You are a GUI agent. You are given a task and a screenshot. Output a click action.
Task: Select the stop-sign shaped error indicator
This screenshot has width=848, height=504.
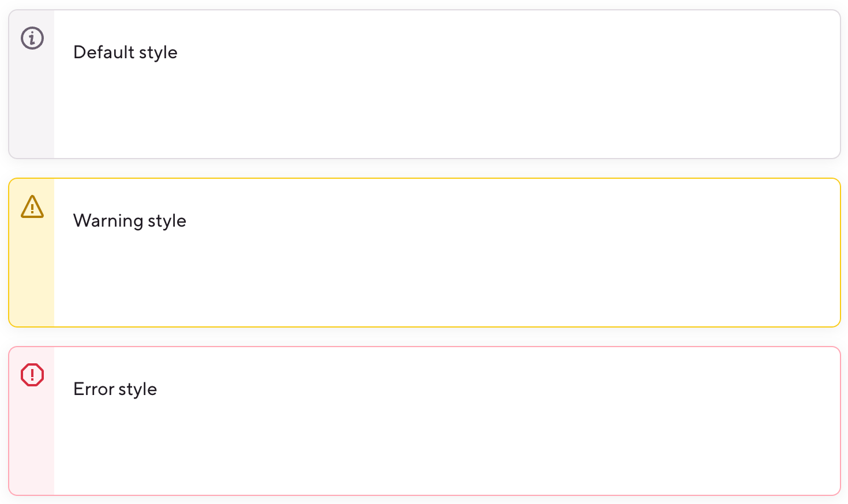coord(33,375)
